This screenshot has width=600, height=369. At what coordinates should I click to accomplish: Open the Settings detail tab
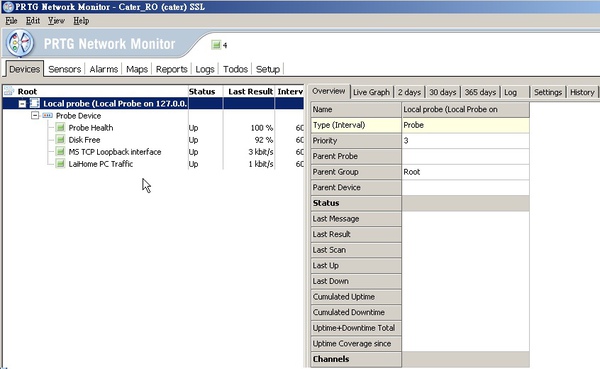[548, 92]
